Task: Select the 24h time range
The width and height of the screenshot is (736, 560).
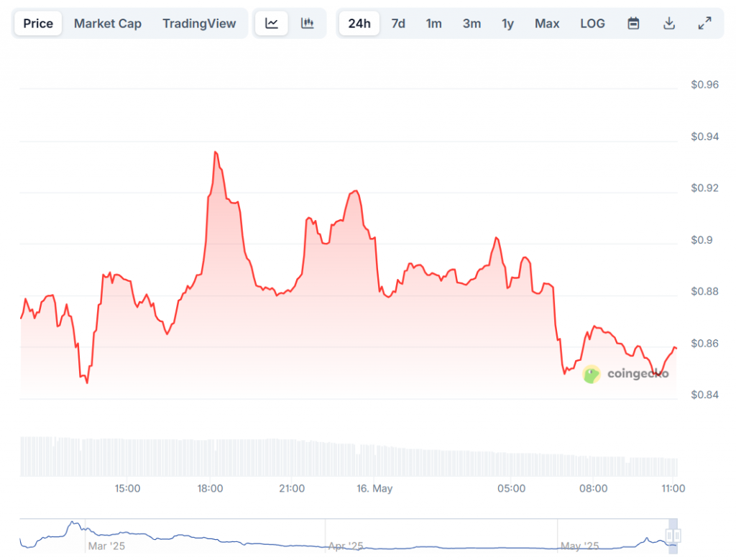Action: 359,24
